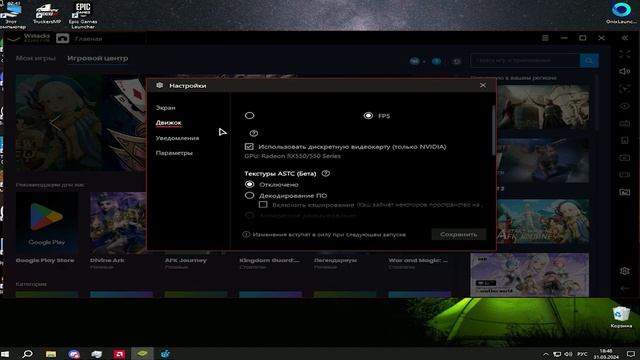Click the AMD software taskbar icon
Image resolution: width=640 pixels, height=360 pixels.
click(119, 354)
